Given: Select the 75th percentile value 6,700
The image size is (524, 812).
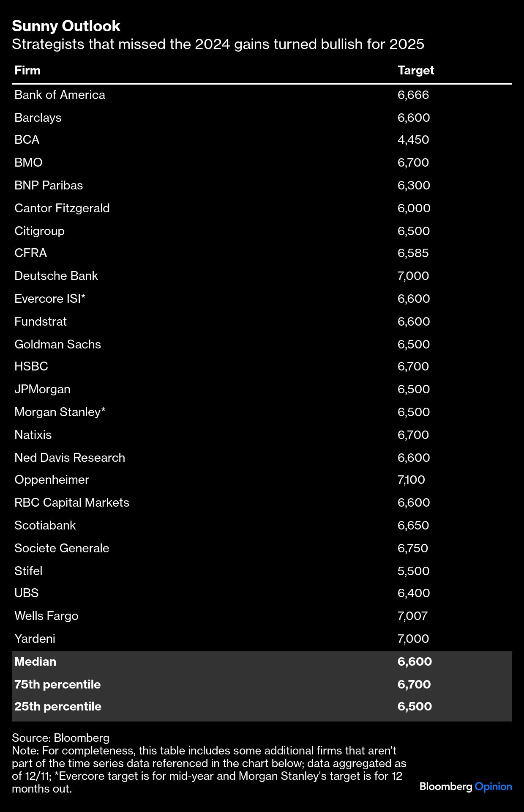Looking at the screenshot, I should point(414,684).
